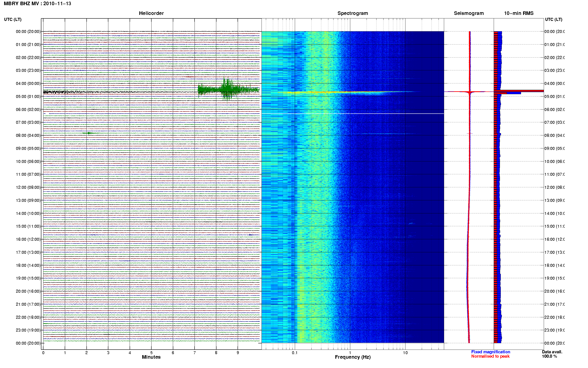Click the left '06:00 (02:00)' time label
The width and height of the screenshot is (588, 368).
point(28,109)
